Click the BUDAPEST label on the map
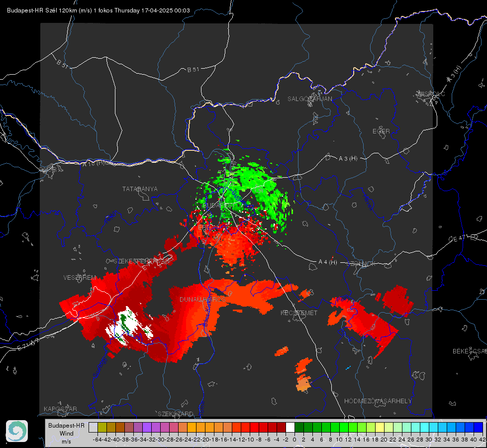 (219, 206)
